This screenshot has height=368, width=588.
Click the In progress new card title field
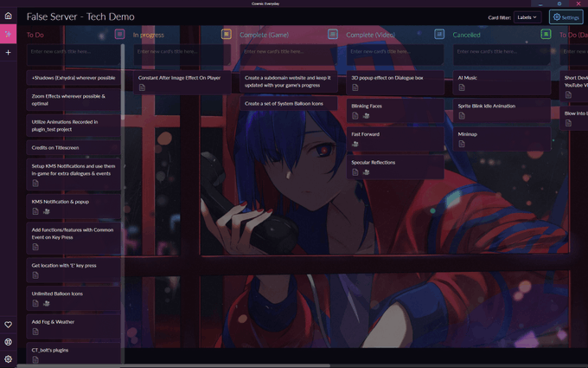pyautogui.click(x=182, y=55)
